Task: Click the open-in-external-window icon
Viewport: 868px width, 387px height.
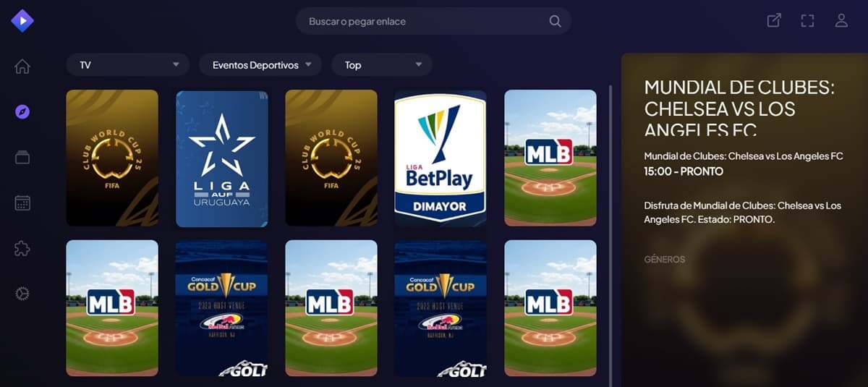Action: click(774, 21)
